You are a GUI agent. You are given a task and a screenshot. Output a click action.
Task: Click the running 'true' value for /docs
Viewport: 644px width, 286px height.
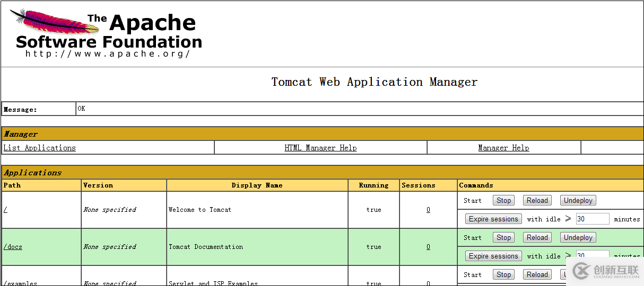373,247
